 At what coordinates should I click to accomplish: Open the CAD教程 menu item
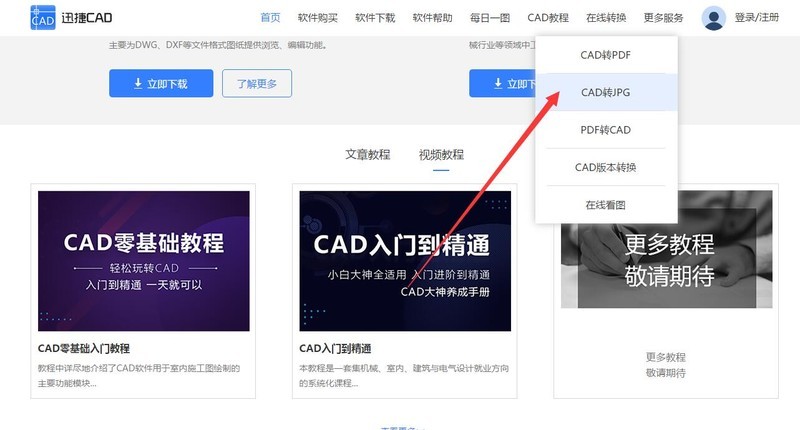point(548,18)
